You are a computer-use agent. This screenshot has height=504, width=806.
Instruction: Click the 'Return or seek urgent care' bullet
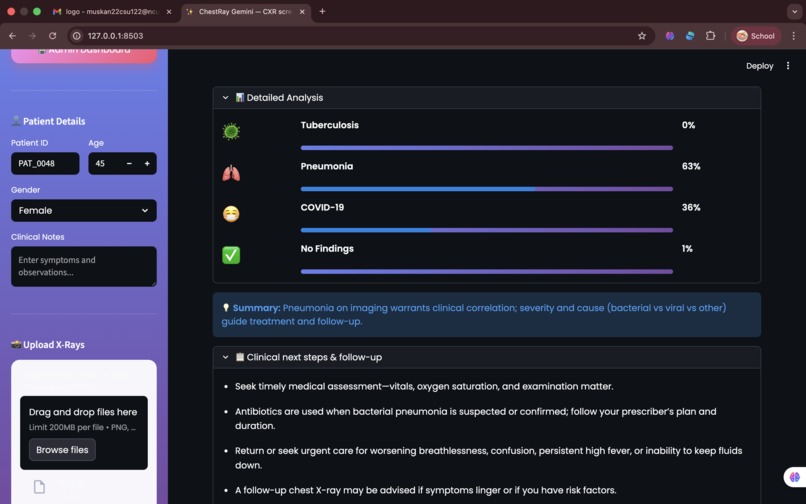(488, 458)
